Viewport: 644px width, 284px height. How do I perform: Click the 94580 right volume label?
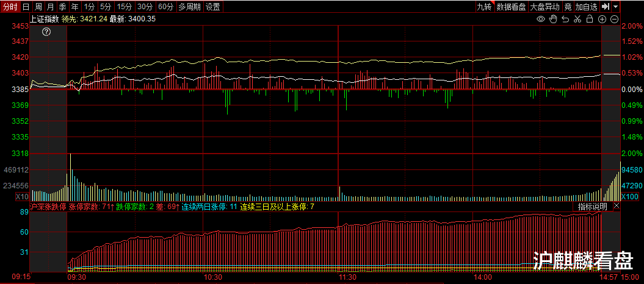pos(632,169)
